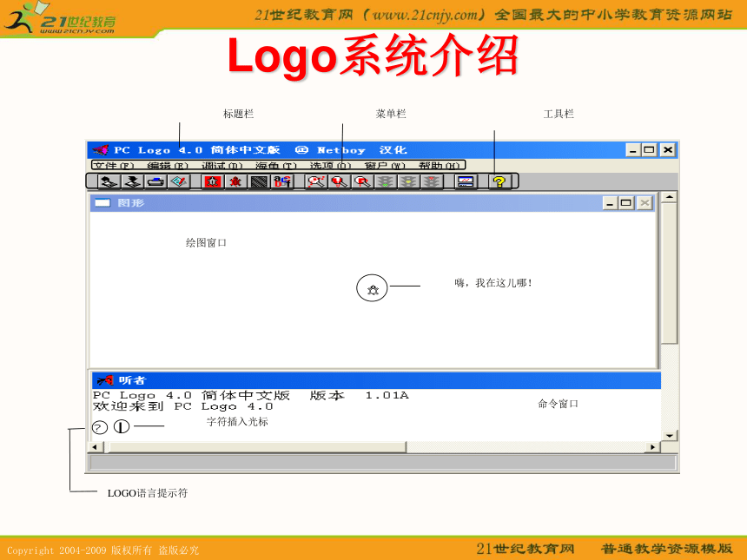Screen dimensions: 747x560
Task: Click the 图形 window's title bar icon
Action: pyautogui.click(x=102, y=203)
